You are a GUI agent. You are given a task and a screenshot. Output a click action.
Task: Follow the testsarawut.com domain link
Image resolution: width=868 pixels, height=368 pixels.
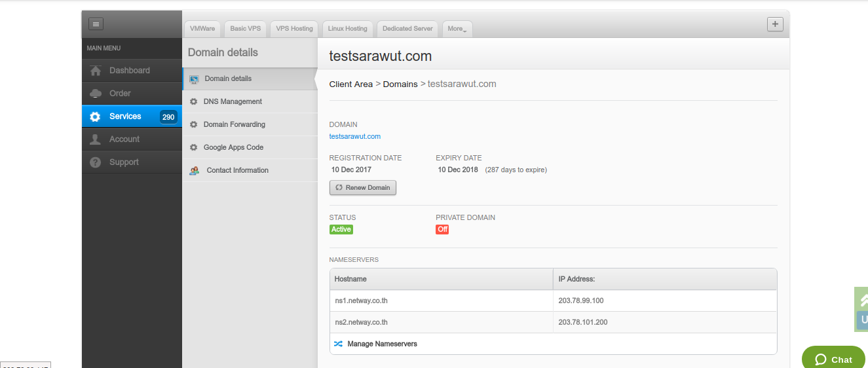click(x=354, y=136)
